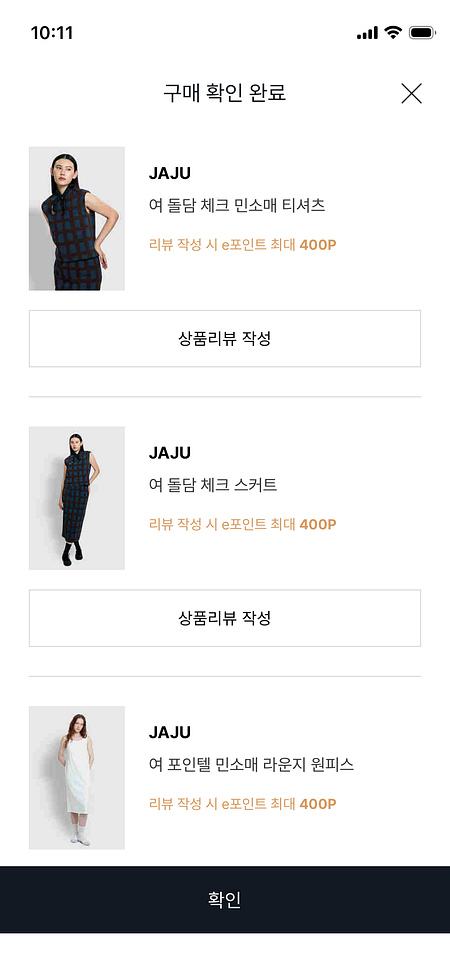
Task: Open the checkered skirt product photo
Action: (77, 498)
